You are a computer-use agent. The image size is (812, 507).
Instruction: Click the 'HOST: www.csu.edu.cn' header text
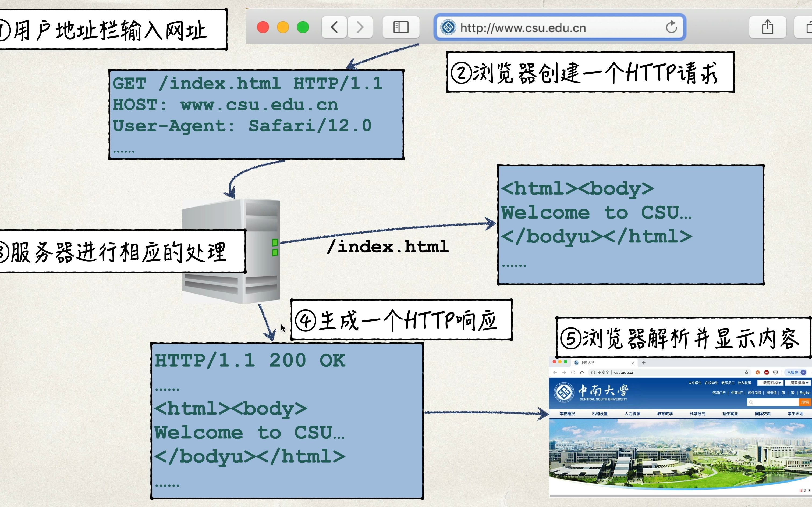225,105
